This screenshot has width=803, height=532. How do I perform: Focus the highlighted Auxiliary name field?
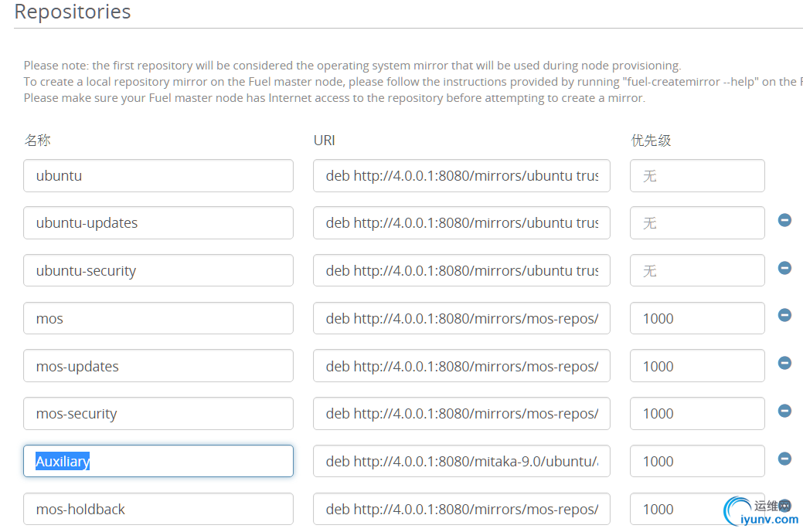pyautogui.click(x=158, y=461)
